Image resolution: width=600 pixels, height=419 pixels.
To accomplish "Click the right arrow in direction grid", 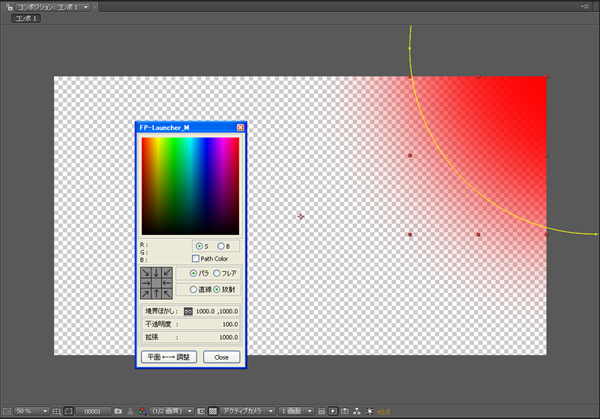I will coord(145,283).
